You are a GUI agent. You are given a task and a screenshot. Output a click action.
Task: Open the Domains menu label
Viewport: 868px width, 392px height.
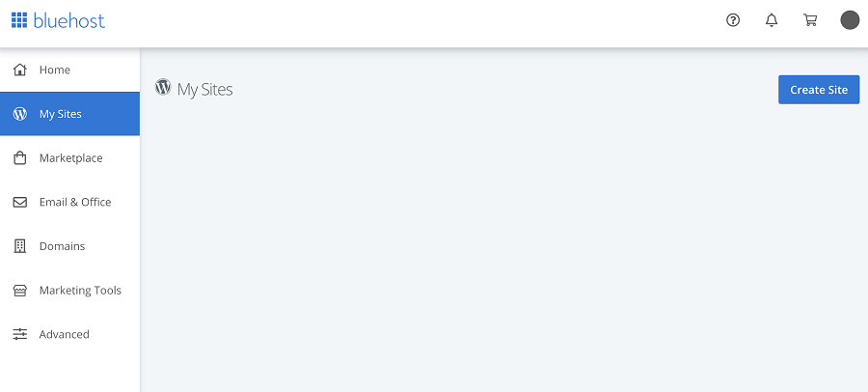62,246
